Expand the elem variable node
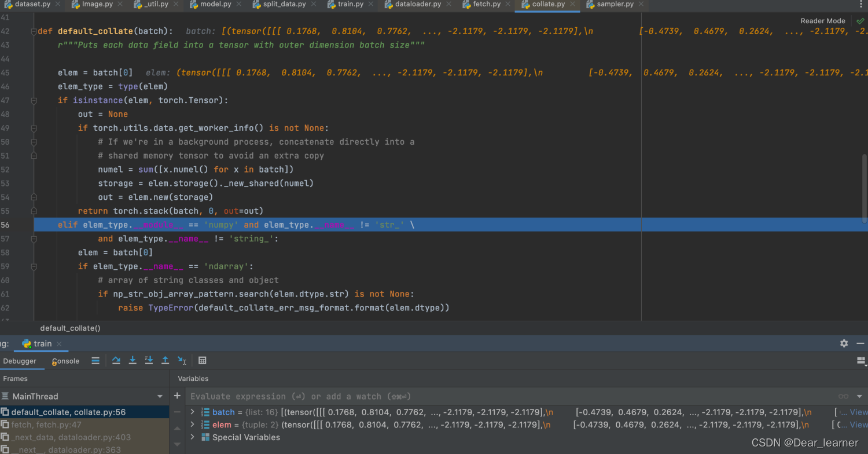868x454 pixels. point(193,425)
